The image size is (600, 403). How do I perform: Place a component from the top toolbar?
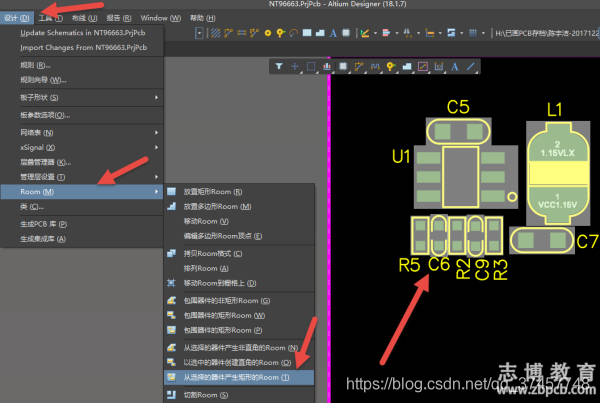(x=346, y=33)
